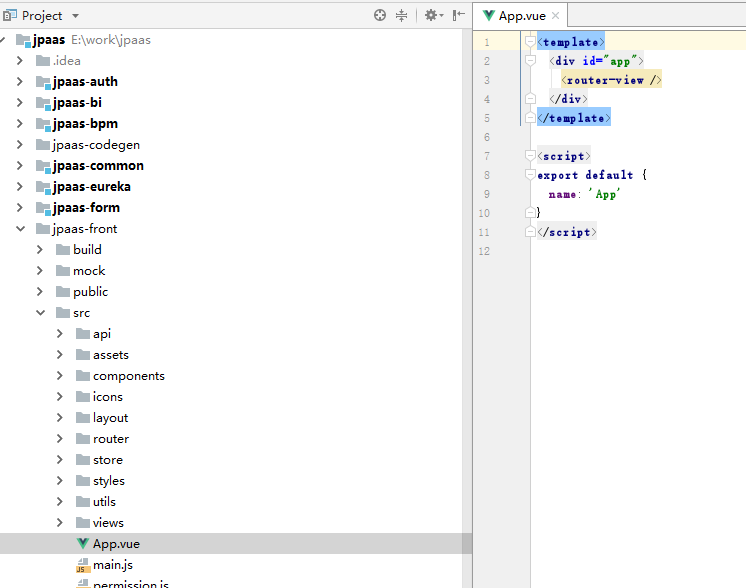Image resolution: width=746 pixels, height=588 pixels.
Task: Expand the jpaas-form module
Action: pyautogui.click(x=20, y=207)
